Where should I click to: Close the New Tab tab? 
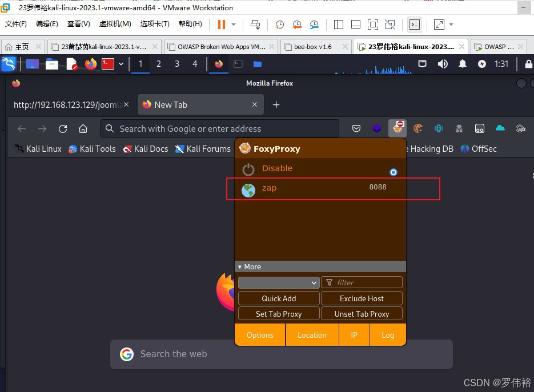click(254, 104)
